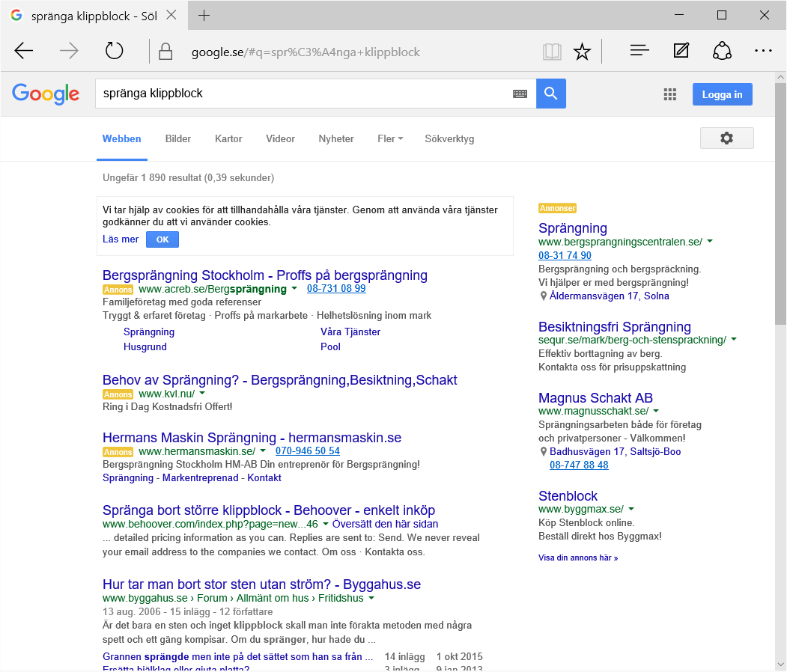The image size is (787, 672).
Task: Expand arrow next to www.magnusschakt.se/
Action: 656,411
